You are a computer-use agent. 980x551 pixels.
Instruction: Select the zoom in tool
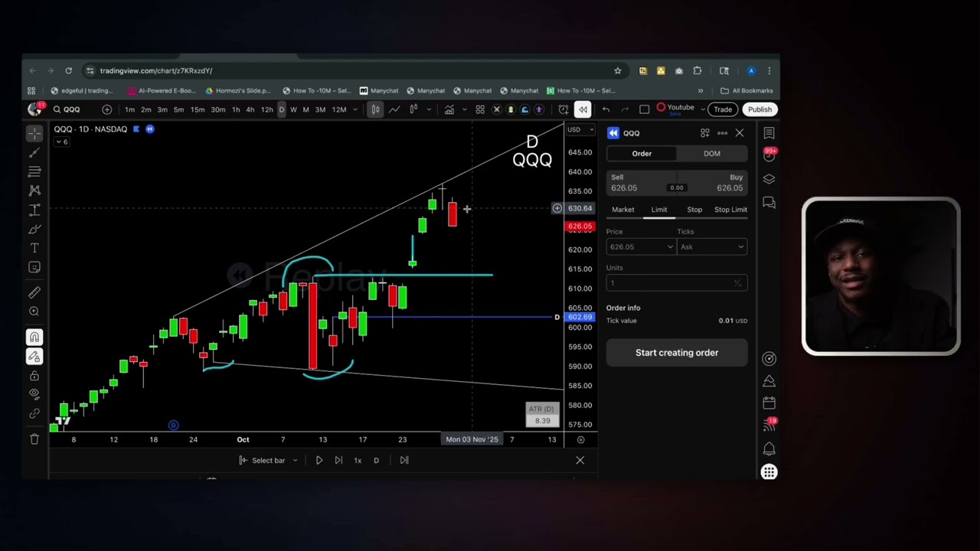34,311
